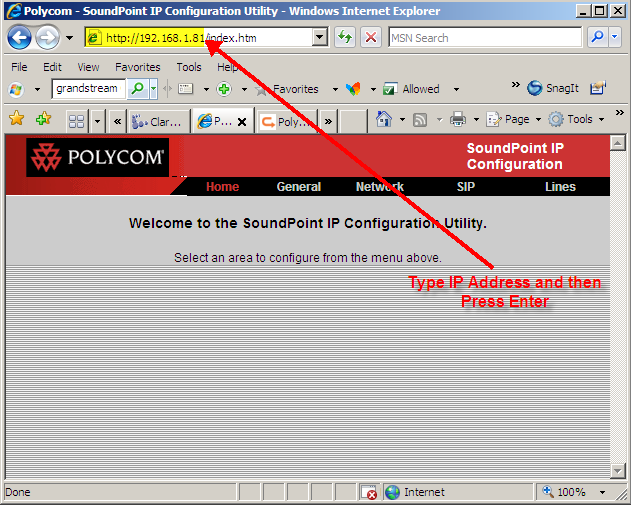This screenshot has height=505, width=631.
Task: Click the scrollbar up arrow
Action: [x=618, y=142]
